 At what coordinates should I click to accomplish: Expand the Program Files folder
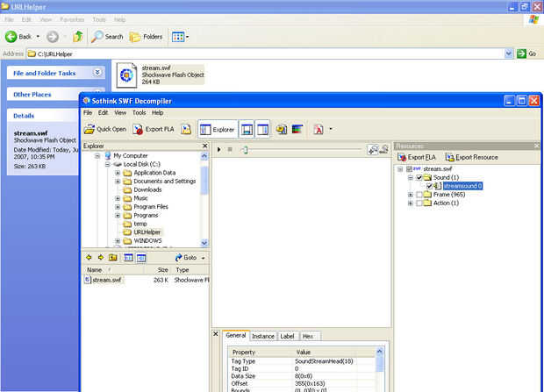118,207
